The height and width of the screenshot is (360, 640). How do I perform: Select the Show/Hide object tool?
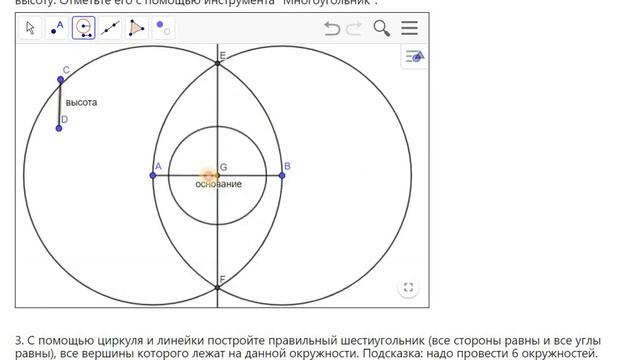point(163,28)
